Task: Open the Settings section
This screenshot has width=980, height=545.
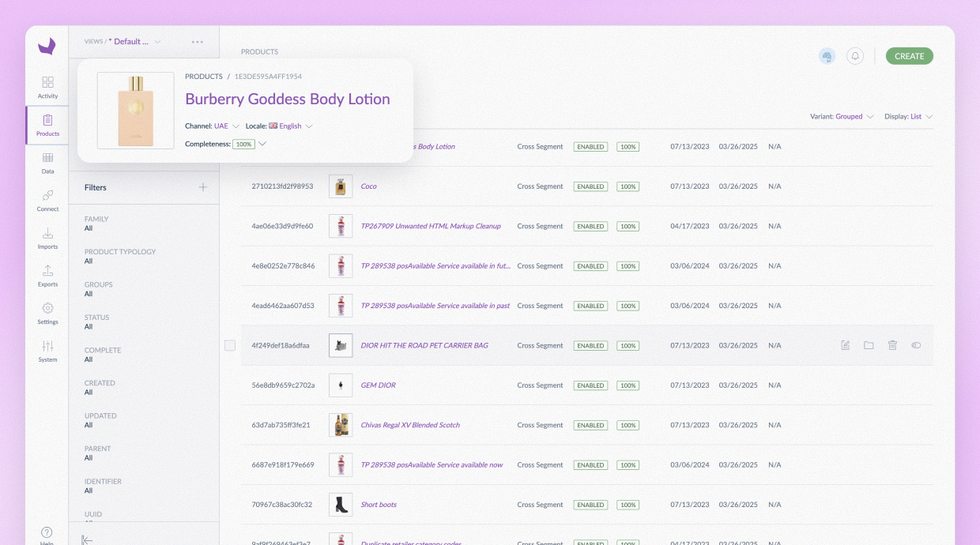Action: (47, 314)
